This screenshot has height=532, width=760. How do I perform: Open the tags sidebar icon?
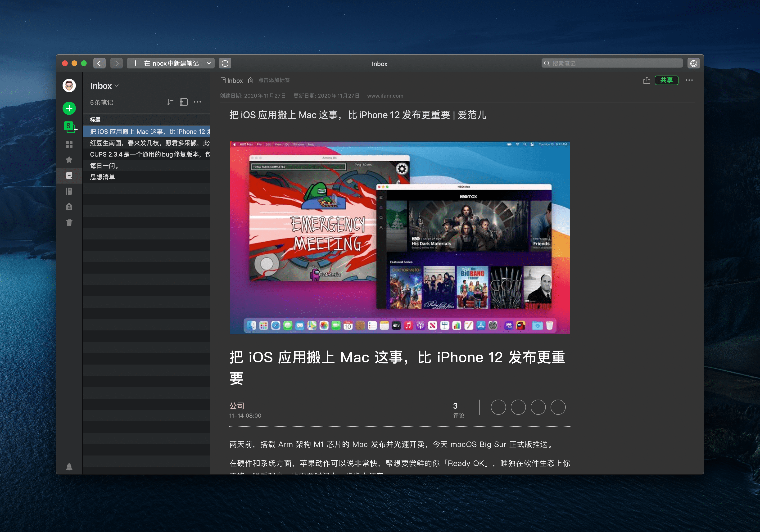[x=69, y=207]
